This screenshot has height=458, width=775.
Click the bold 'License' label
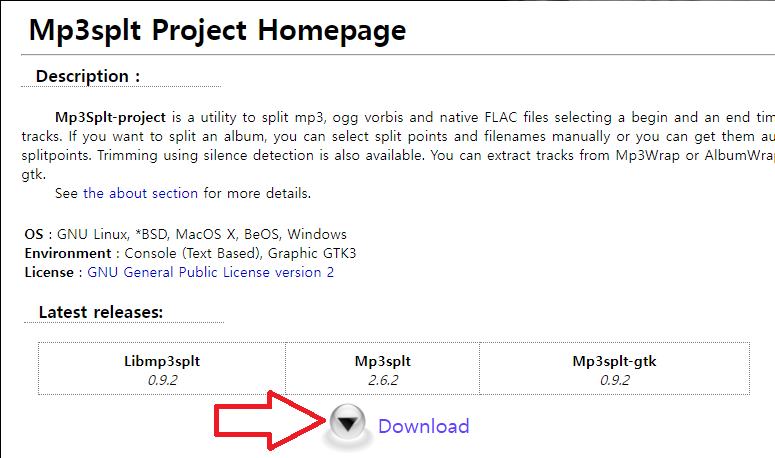[x=49, y=272]
